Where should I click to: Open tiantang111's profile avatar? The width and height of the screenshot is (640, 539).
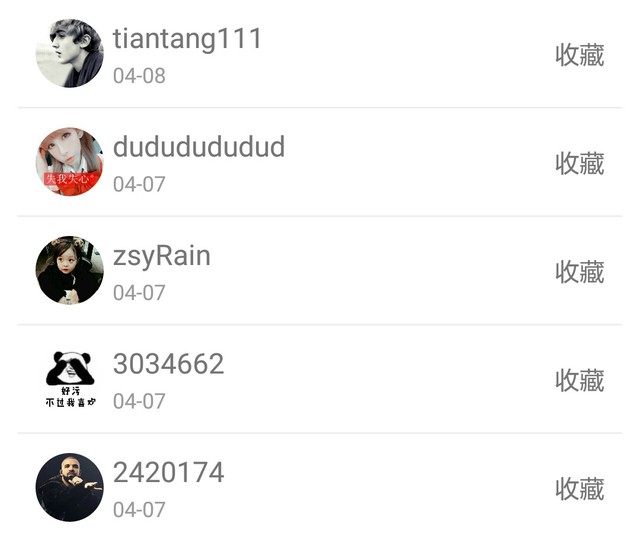[69, 53]
